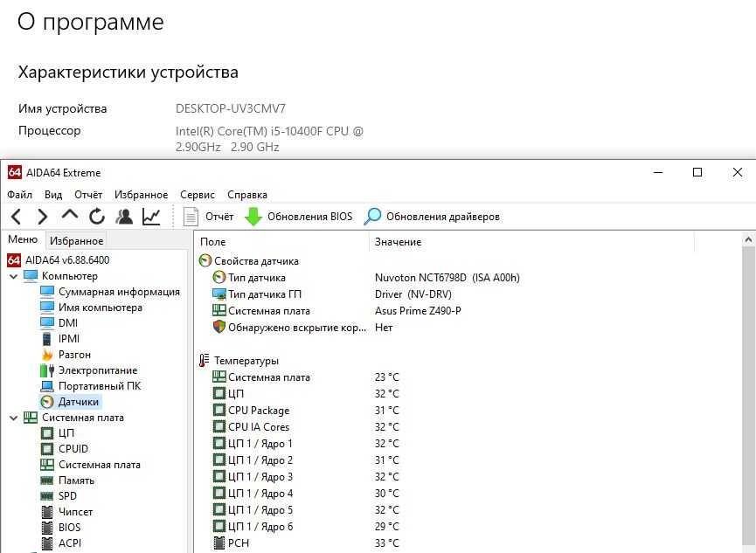Collapse the Компьютер tree node
Viewport: 756px width, 553px height.
13,276
